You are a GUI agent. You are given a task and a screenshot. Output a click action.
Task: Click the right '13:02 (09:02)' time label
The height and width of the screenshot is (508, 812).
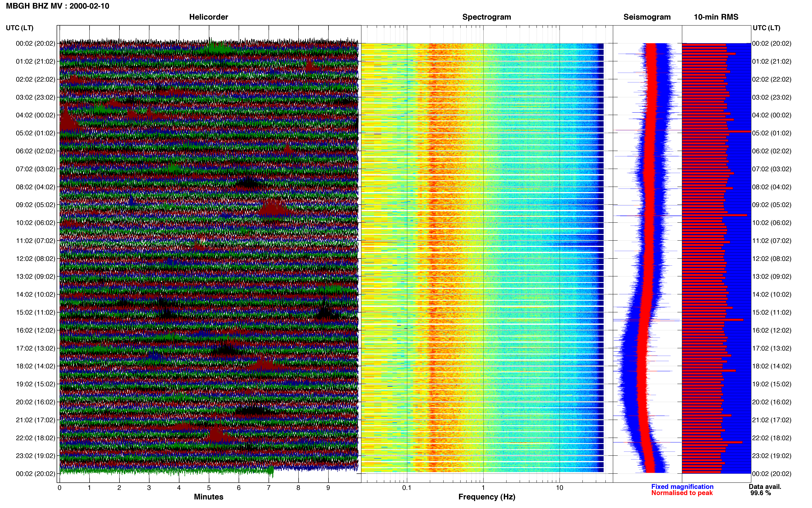click(x=772, y=277)
